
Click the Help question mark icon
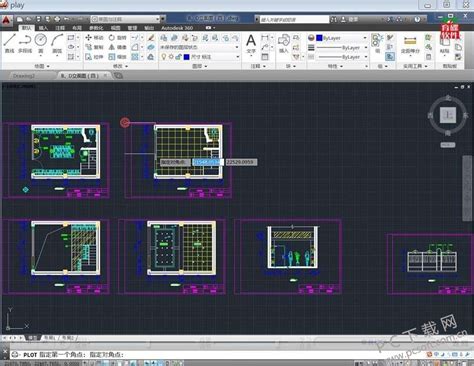point(417,19)
